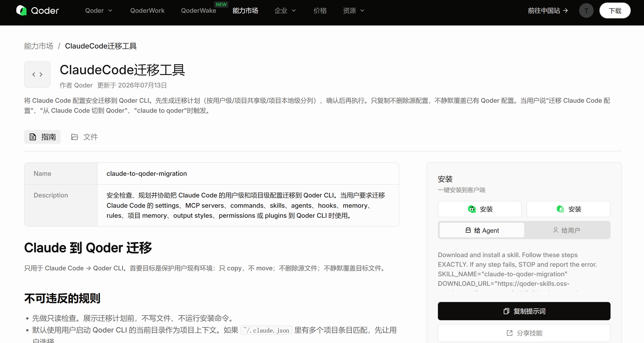The height and width of the screenshot is (343, 644).
Task: Open the 价格 pricing page
Action: point(320,10)
